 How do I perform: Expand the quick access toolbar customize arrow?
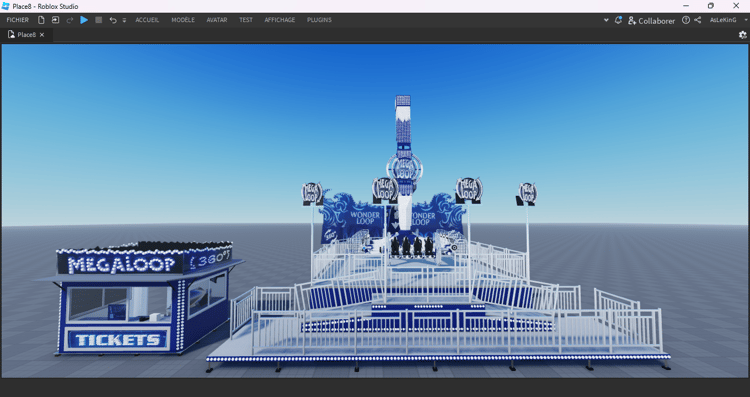[x=124, y=20]
